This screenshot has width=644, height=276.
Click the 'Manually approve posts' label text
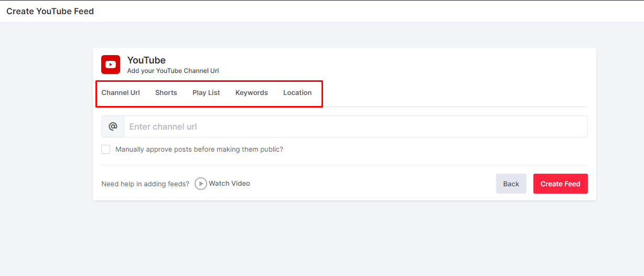point(199,150)
